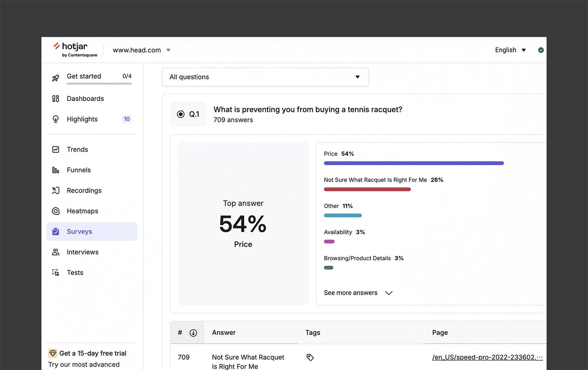This screenshot has width=588, height=370.
Task: Click the Trends chart icon
Action: (56, 149)
